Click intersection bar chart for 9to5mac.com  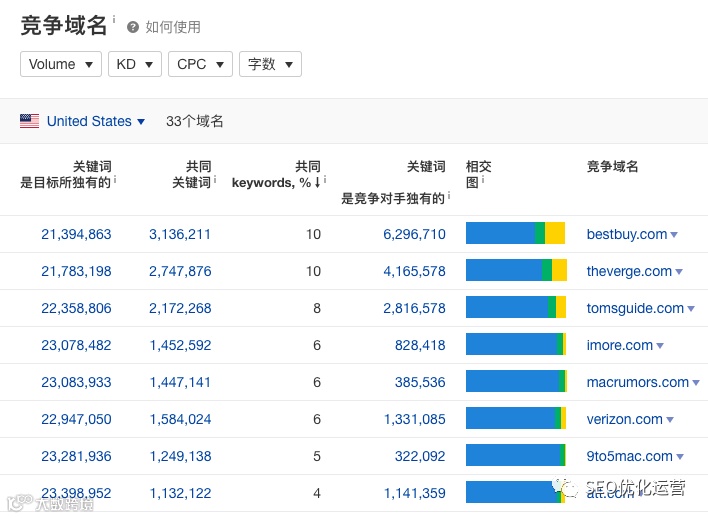pos(516,455)
